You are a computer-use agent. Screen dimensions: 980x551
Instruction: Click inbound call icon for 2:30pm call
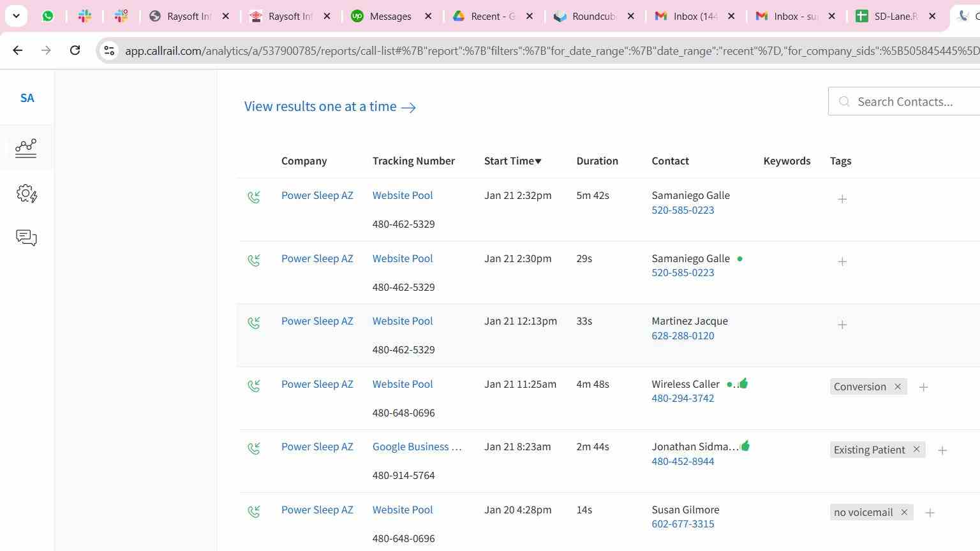click(254, 260)
